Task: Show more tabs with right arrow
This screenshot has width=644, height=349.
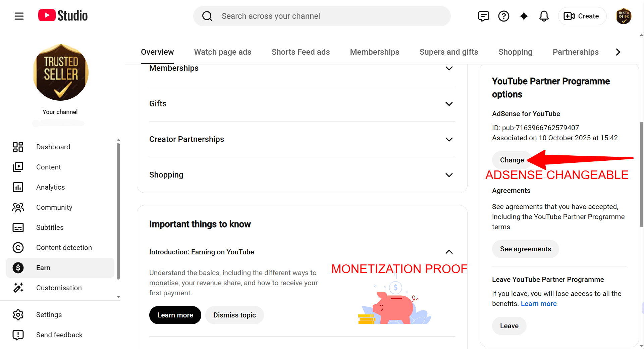Action: pyautogui.click(x=618, y=52)
